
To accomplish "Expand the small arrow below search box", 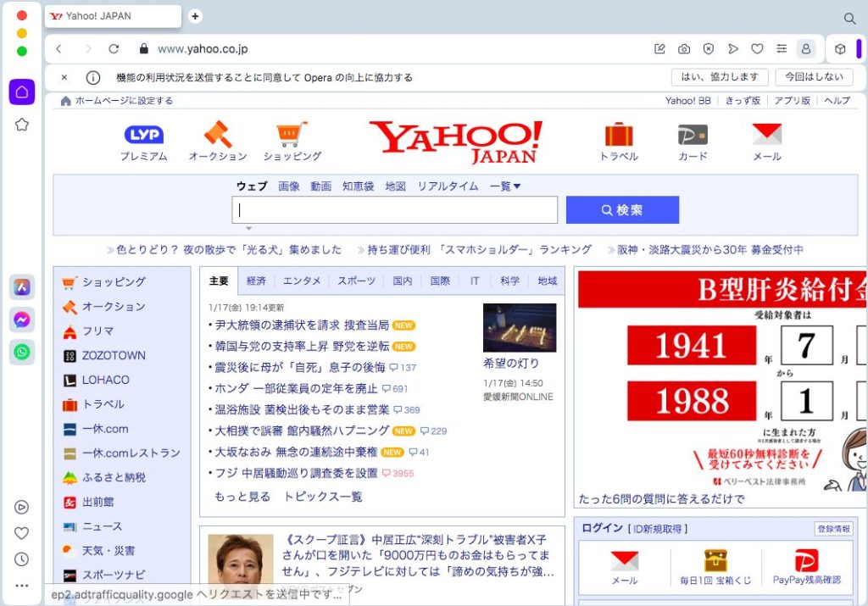I will point(249,228).
